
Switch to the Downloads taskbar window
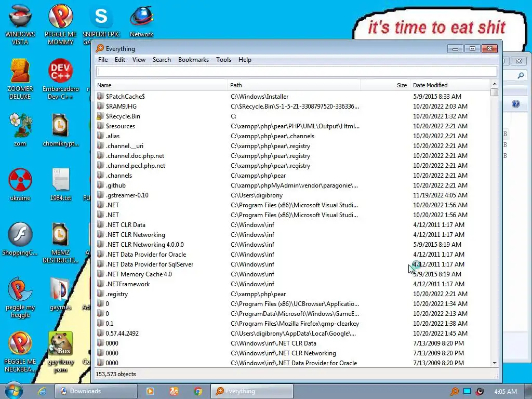tap(96, 391)
